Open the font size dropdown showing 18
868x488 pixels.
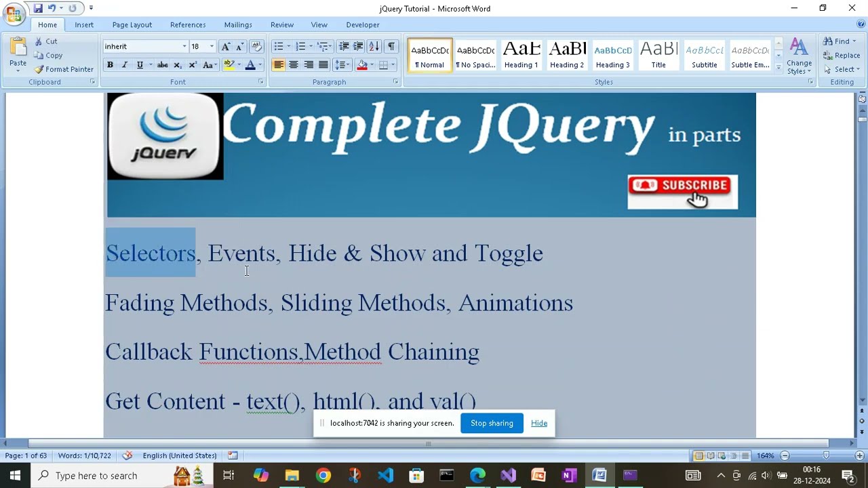point(212,46)
